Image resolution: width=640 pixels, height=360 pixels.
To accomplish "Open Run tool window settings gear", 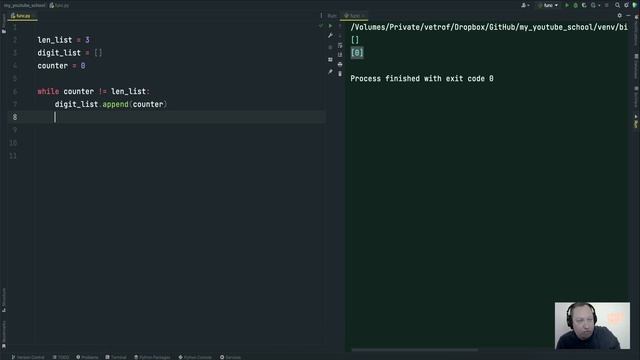I will click(620, 16).
